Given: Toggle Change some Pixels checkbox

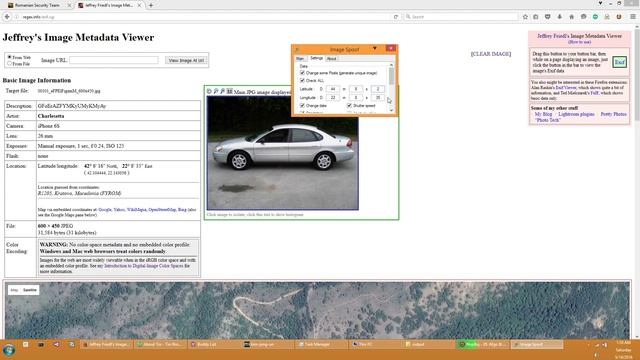Looking at the screenshot, I should click(x=302, y=73).
